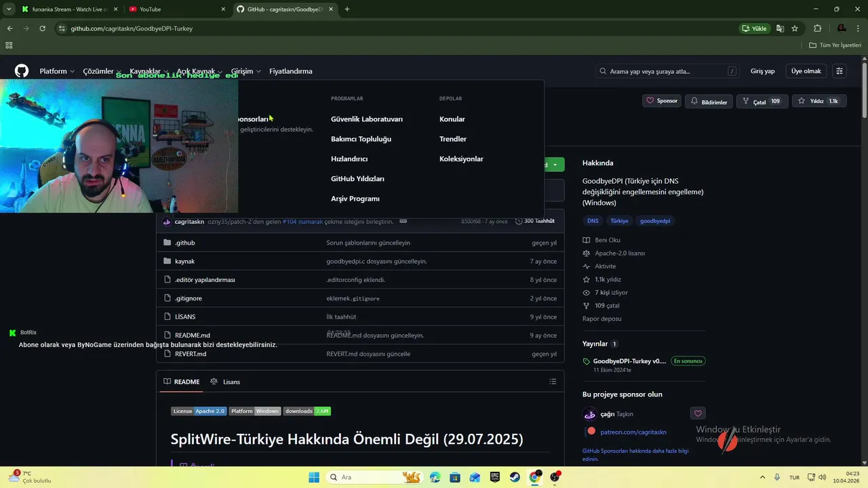Image resolution: width=868 pixels, height=488 pixels.
Task: Open Trendler under Depolar
Action: [453, 139]
